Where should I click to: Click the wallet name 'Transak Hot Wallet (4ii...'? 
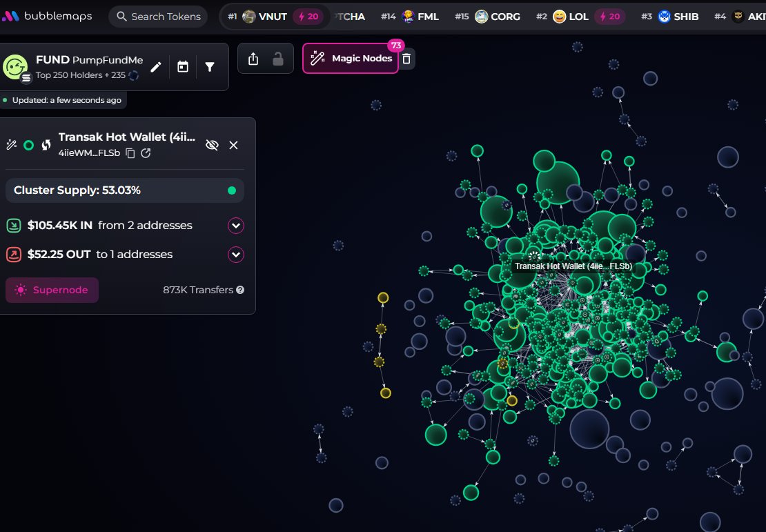127,137
